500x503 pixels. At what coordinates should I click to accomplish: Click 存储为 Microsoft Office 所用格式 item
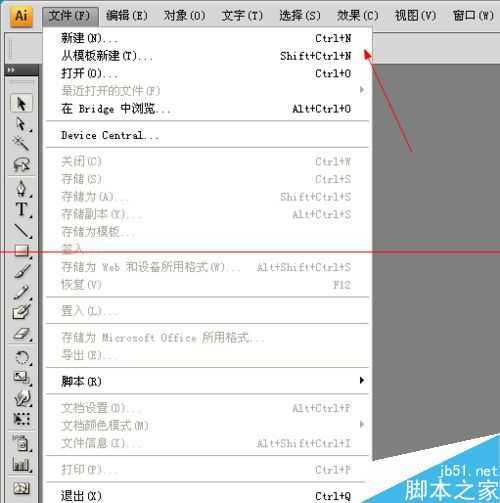point(207,337)
